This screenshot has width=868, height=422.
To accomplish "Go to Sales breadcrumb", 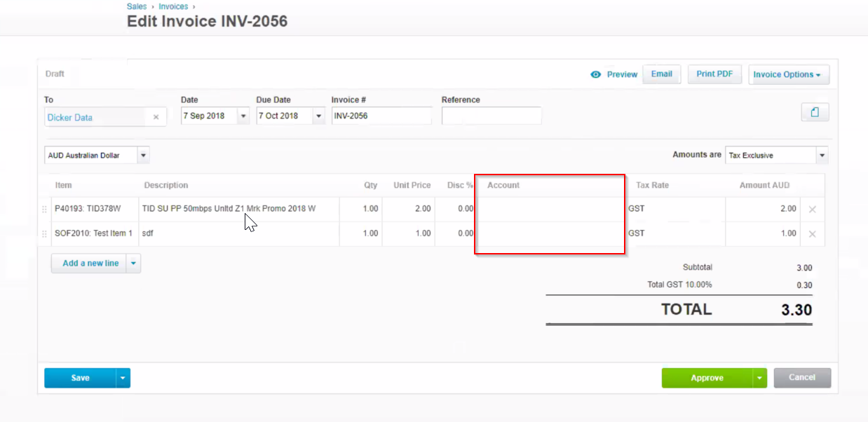I will pyautogui.click(x=137, y=6).
